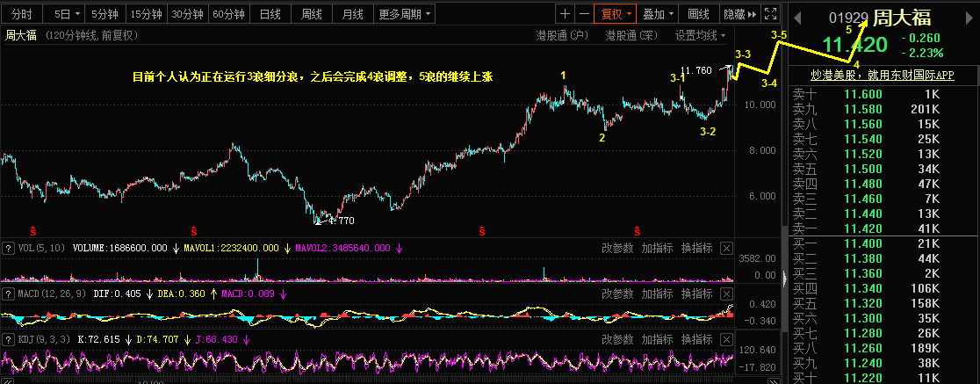Select 买四 bid row at 11.340

tap(883, 288)
